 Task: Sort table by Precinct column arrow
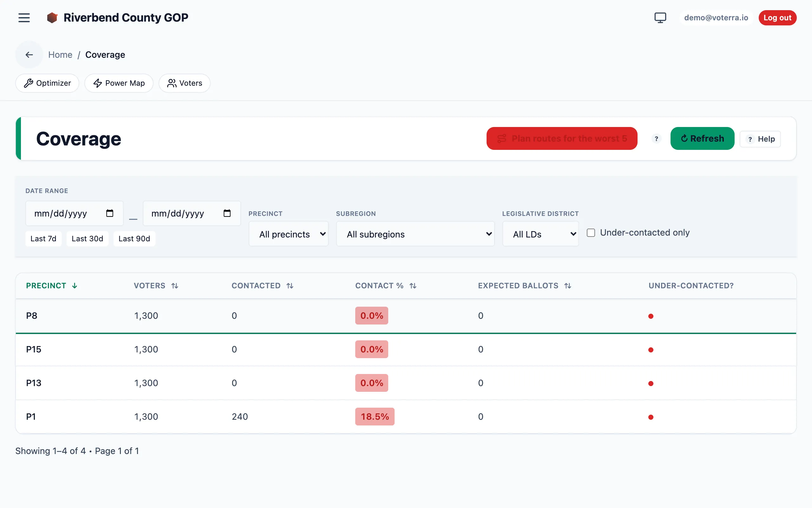pos(75,285)
